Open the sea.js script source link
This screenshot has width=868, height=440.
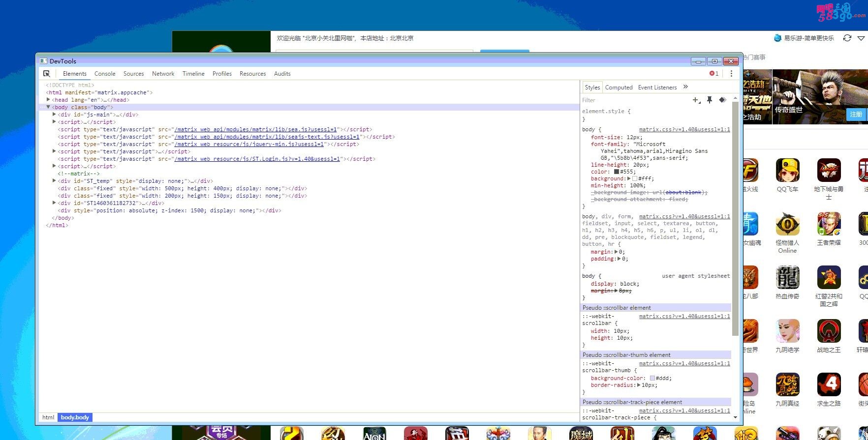click(x=256, y=129)
